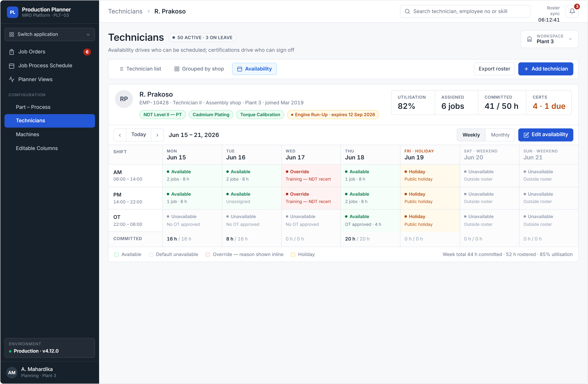Click the Job Process Schedule calendar icon

[x=12, y=66]
